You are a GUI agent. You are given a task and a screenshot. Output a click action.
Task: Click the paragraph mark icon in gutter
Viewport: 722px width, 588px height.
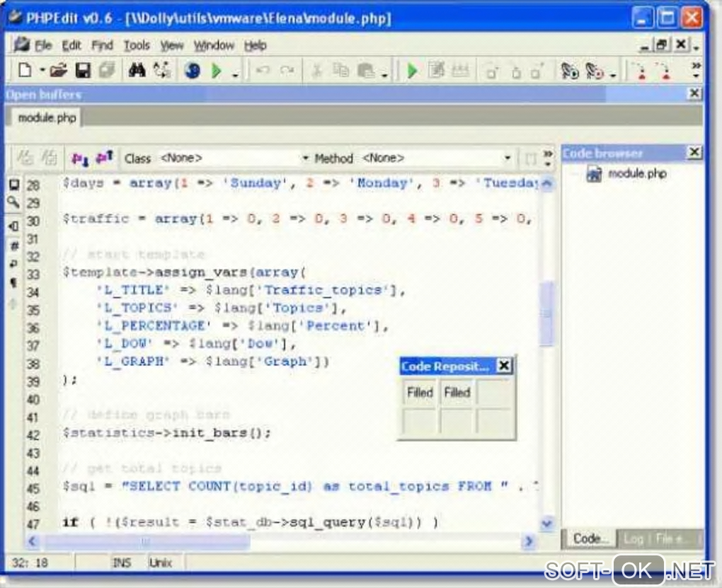point(14,282)
